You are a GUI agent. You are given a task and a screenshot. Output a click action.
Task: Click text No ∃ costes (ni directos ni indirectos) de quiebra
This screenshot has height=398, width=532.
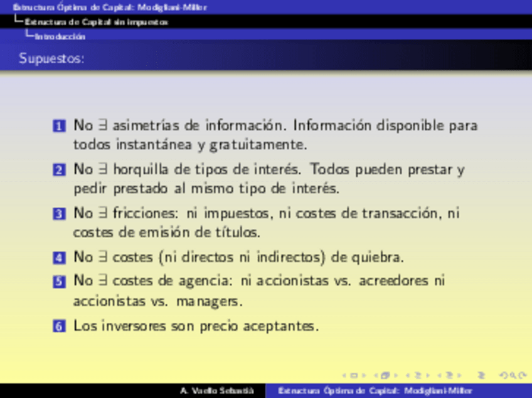[238, 258]
